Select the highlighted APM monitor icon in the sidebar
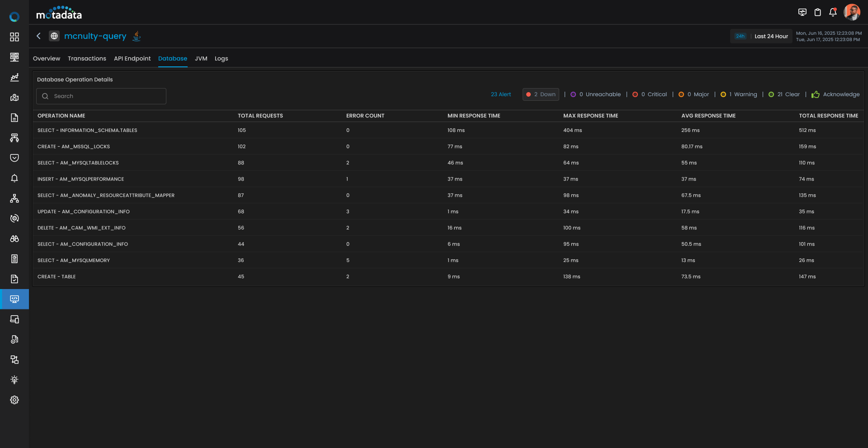Screen dimensions: 868x448 (14, 299)
